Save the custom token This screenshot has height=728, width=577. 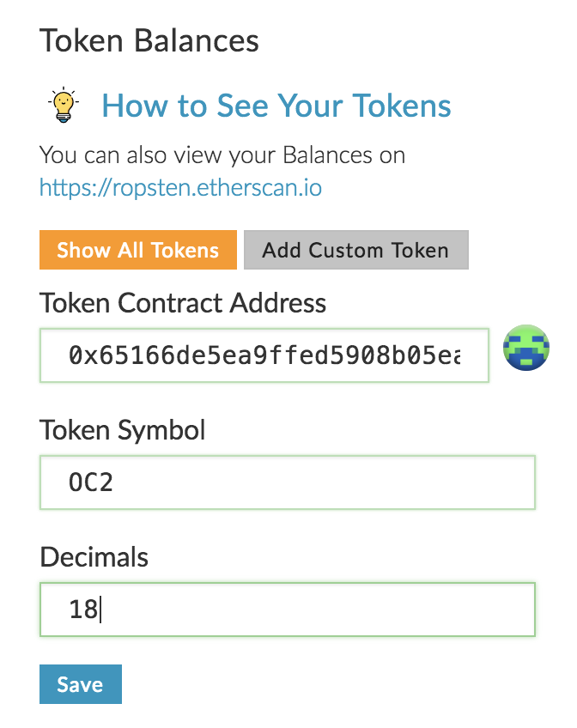click(x=81, y=684)
